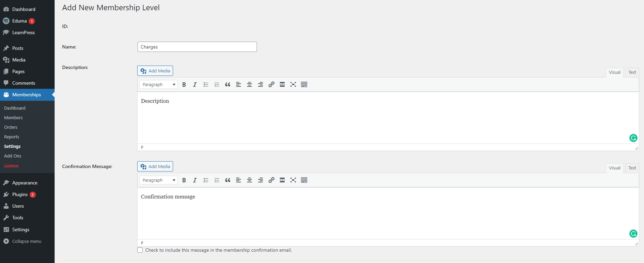The image size is (644, 263).
Task: Open Grammarly widget in the Description editor
Action: coord(633,138)
